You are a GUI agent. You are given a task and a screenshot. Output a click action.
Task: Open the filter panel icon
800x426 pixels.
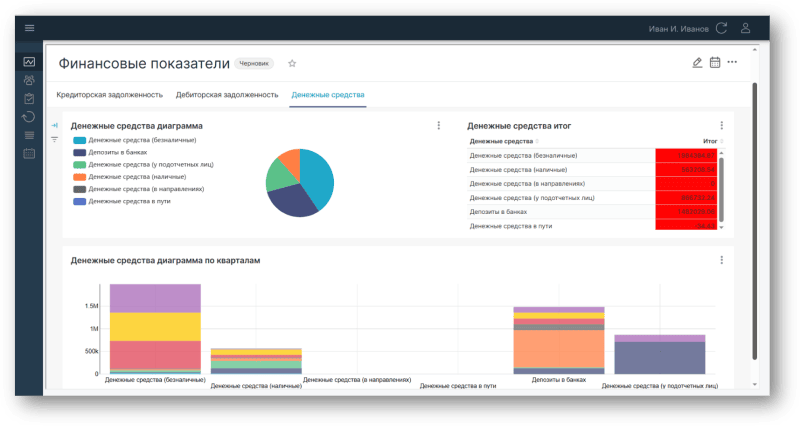click(x=55, y=139)
